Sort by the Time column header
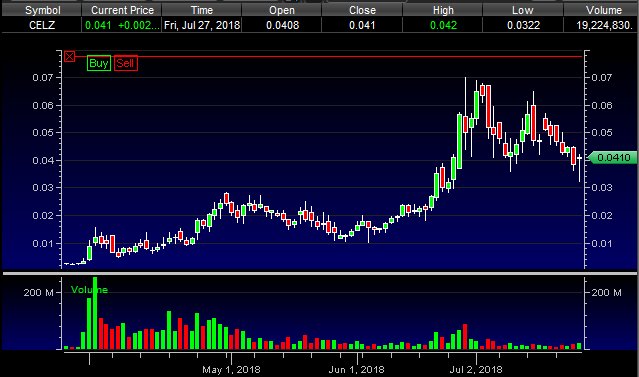Viewport: 639px width, 377px height. click(202, 10)
